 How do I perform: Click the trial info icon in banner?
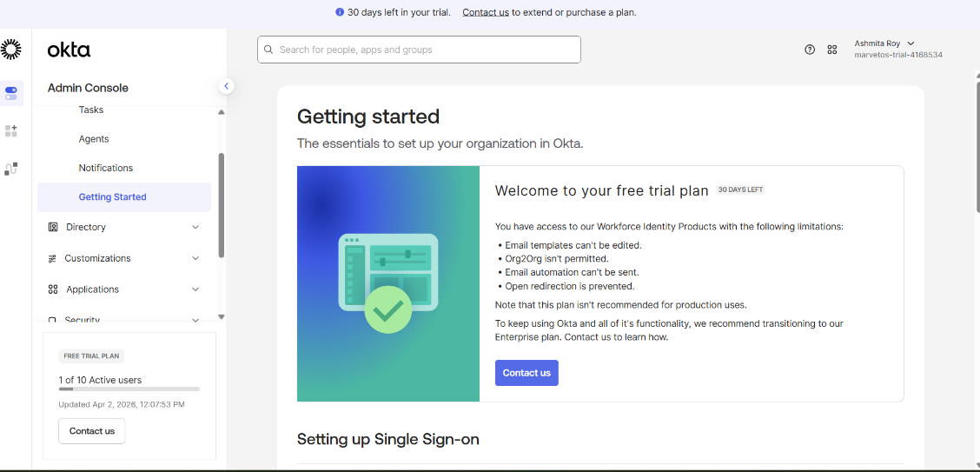[x=340, y=12]
